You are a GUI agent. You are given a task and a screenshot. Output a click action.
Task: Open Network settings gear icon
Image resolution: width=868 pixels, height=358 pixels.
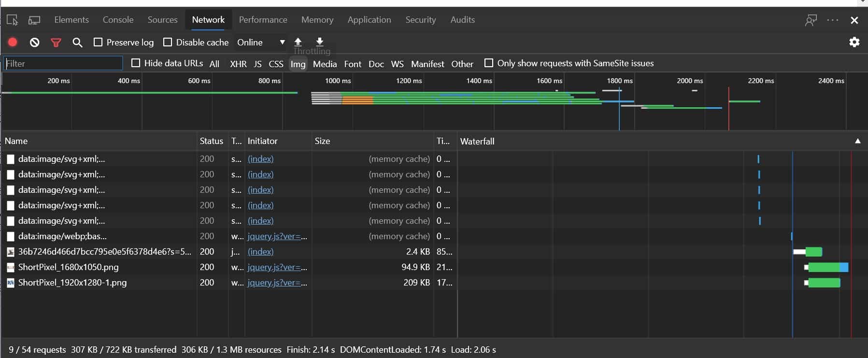click(x=854, y=42)
